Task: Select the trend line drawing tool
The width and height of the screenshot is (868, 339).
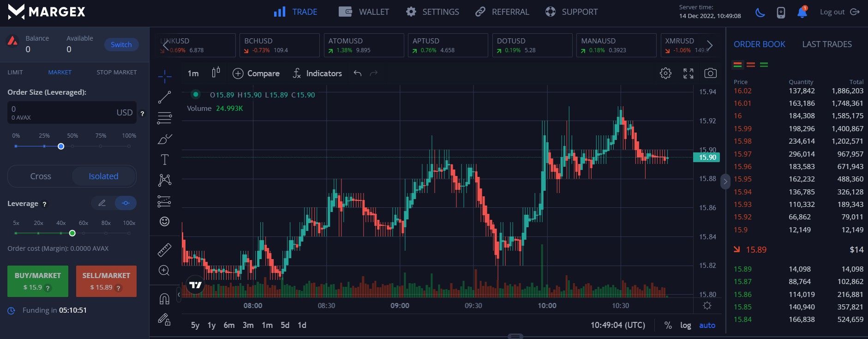Action: 164,97
